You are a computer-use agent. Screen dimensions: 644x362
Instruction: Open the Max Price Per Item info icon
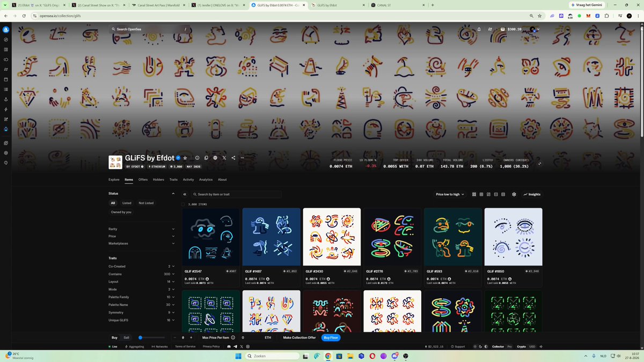click(233, 338)
